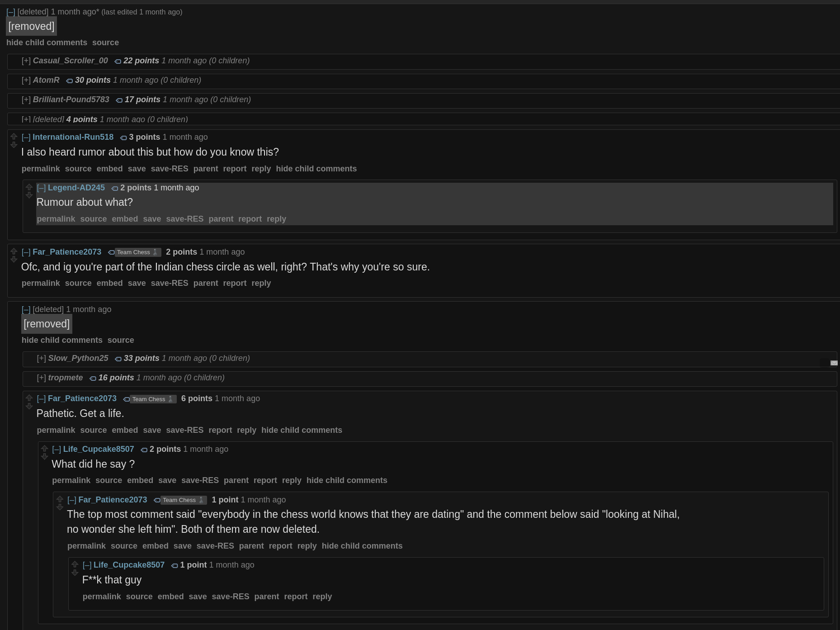
Task: Downvote Legend-AD245's 'Rumour about what?' comment
Action: coord(29,195)
